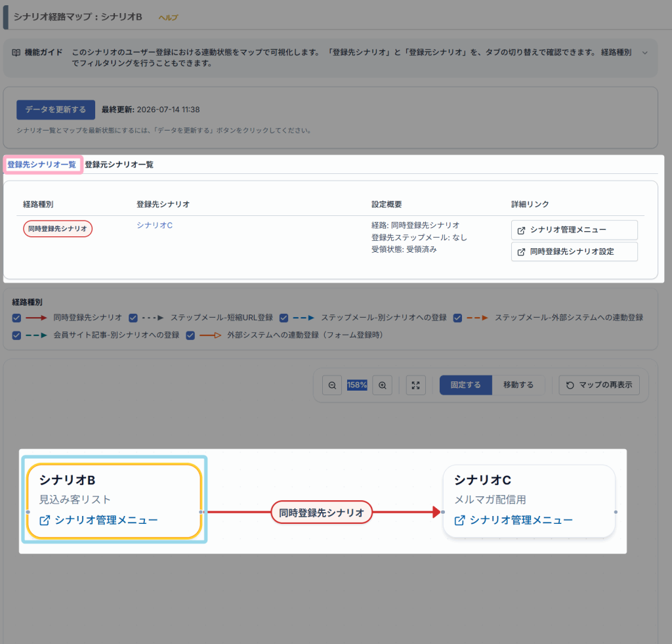
Task: Click the 最終更新: 2026-07-14 11:38 text
Action: point(151,110)
